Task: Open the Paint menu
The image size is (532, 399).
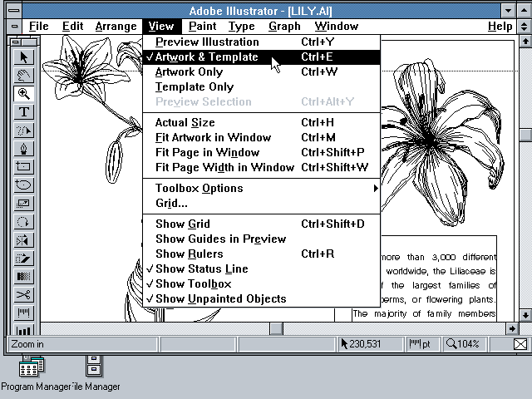Action: (x=202, y=27)
